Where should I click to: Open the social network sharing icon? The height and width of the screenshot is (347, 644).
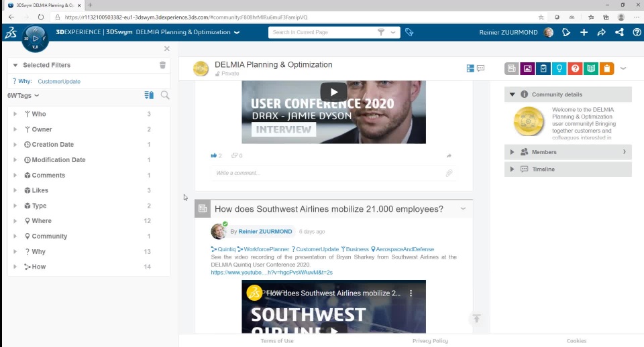(619, 32)
